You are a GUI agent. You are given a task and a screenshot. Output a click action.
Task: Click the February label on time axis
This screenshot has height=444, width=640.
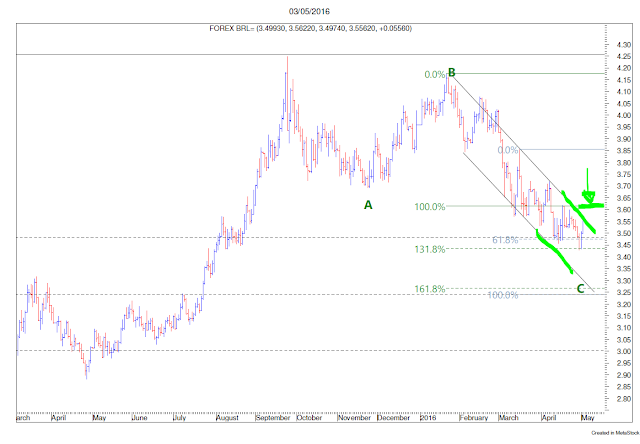474,418
